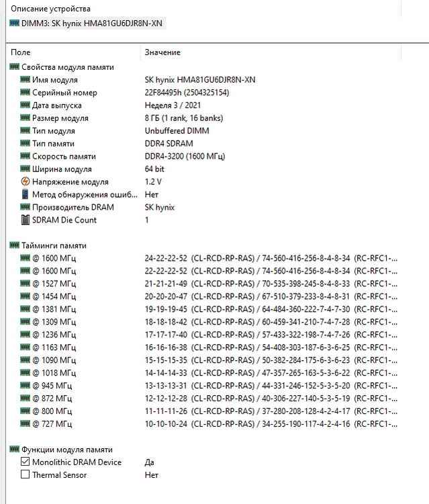Select the @ 872 МГц timing row
Image resolution: width=429 pixels, height=504 pixels.
point(209,398)
